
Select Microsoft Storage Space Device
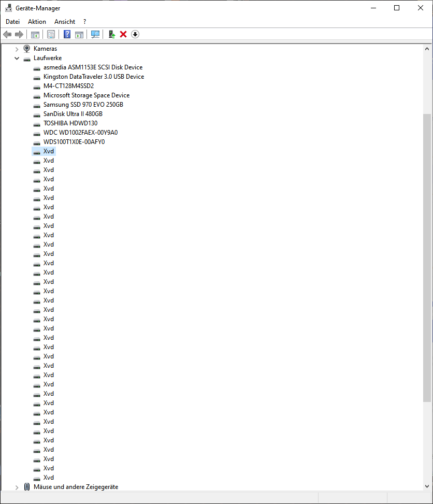point(86,95)
